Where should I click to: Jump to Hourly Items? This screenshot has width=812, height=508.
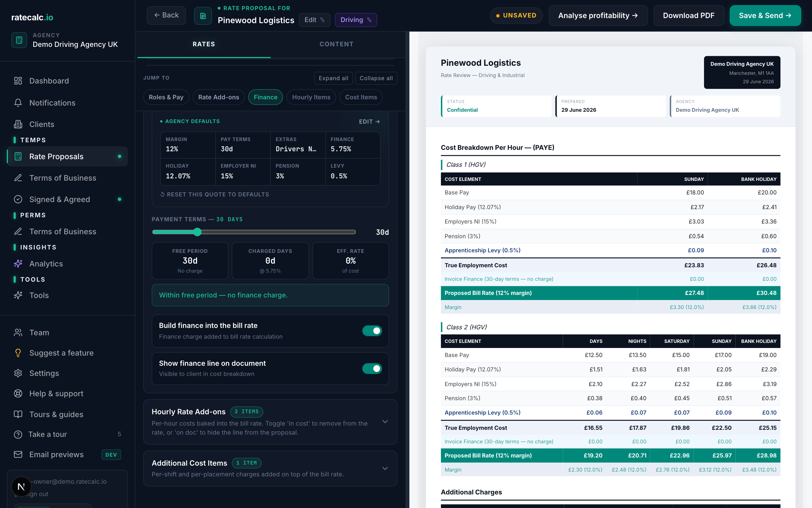pyautogui.click(x=311, y=97)
